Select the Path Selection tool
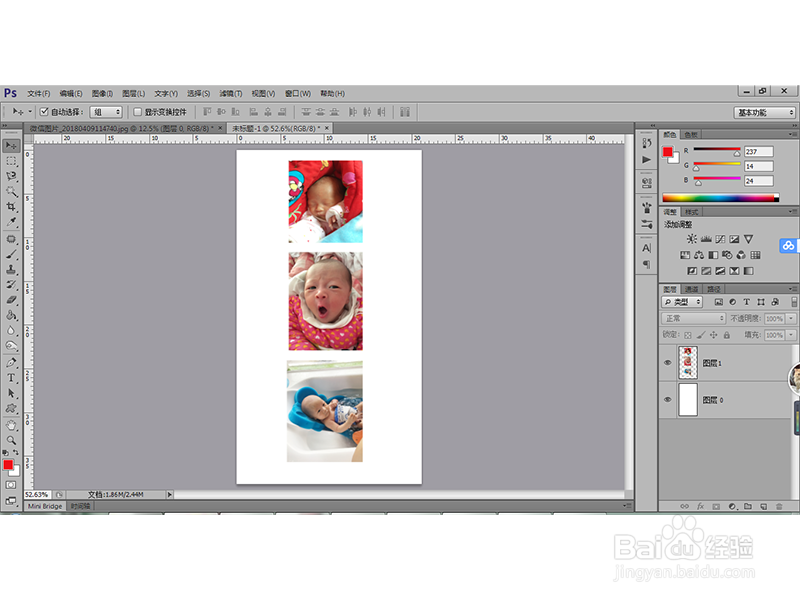800x600 pixels. tap(11, 393)
